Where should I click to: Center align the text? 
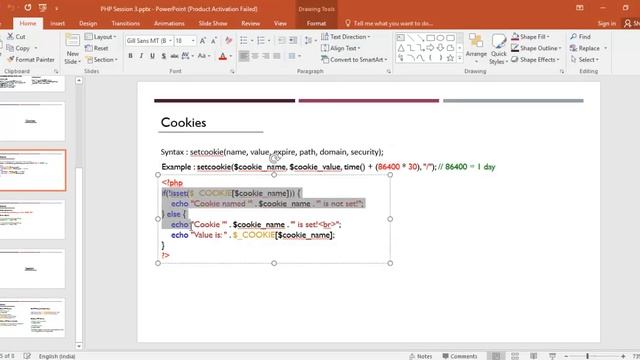[x=255, y=56]
